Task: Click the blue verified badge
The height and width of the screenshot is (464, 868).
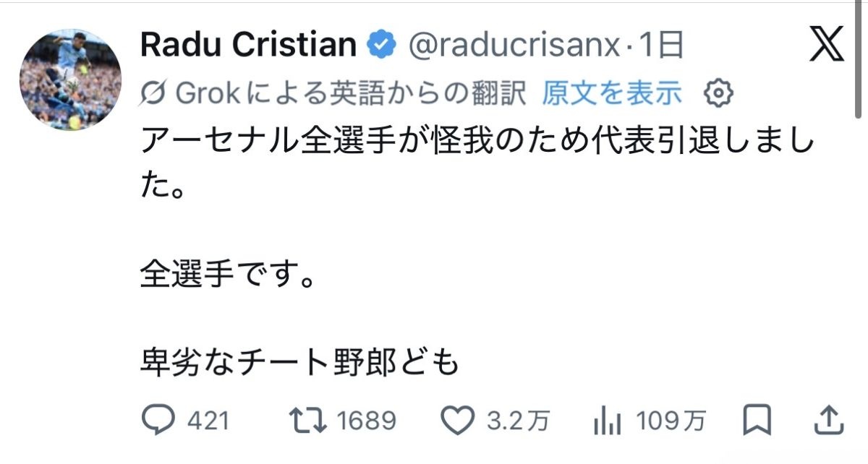Action: 381,46
